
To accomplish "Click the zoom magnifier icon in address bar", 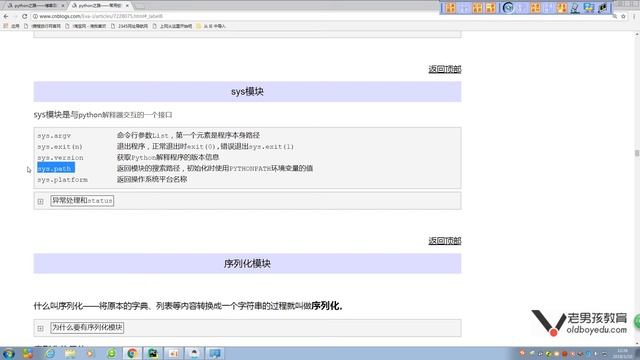I will pos(614,16).
